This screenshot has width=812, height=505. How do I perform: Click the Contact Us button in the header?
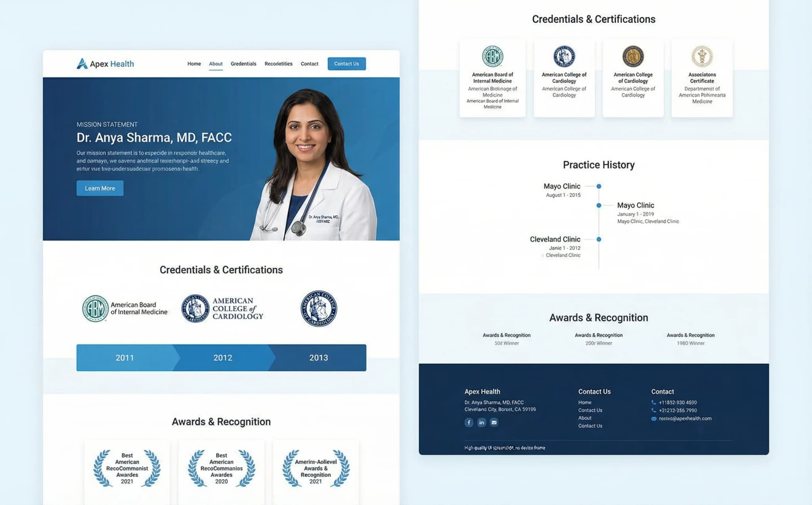click(x=347, y=63)
